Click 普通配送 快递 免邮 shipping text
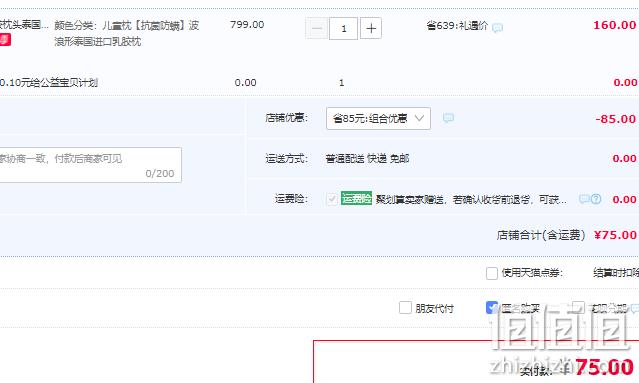 tap(367, 158)
